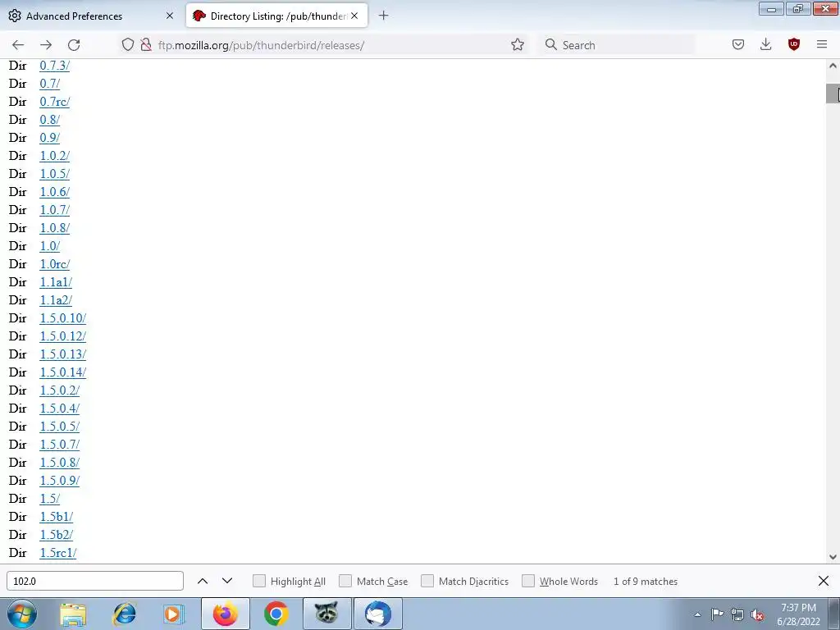Image resolution: width=840 pixels, height=630 pixels.
Task: Bookmark this page with star
Action: [518, 45]
